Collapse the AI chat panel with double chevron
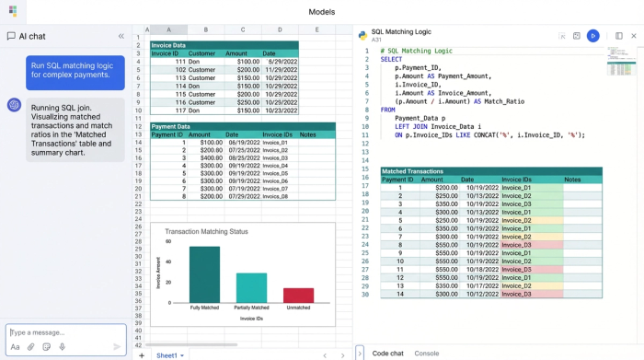 (x=121, y=36)
